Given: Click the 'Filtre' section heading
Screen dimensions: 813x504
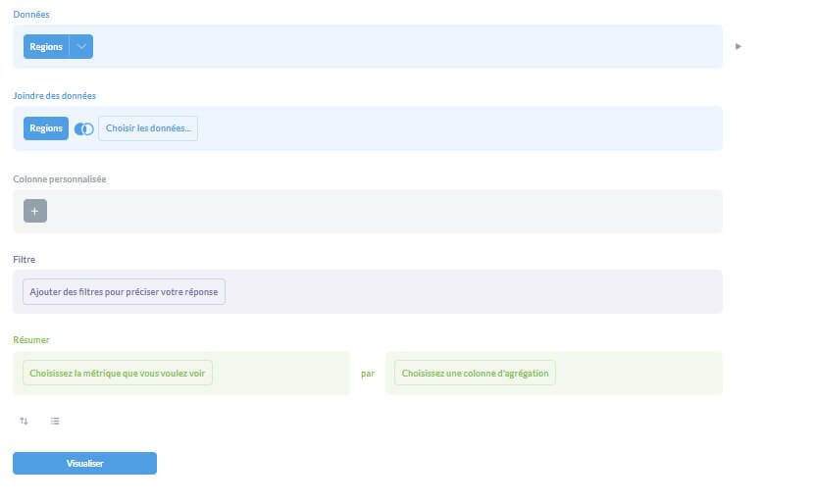Looking at the screenshot, I should (x=25, y=259).
